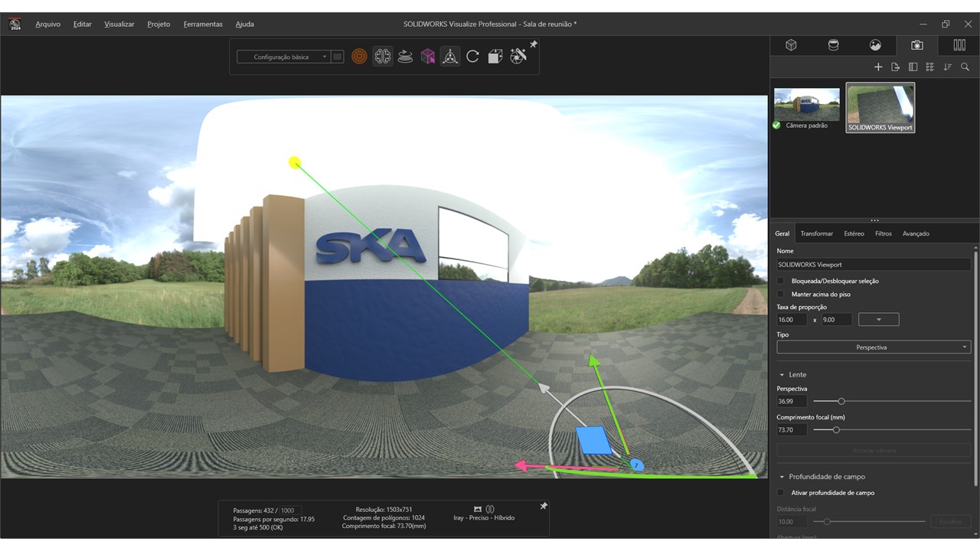This screenshot has width=980, height=551.
Task: Click the Distância focal value field 10.00
Action: [x=792, y=521]
